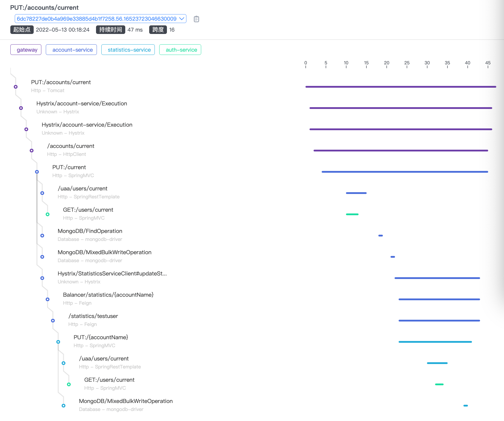The image size is (504, 421).
Task: Toggle the statistics-service filter tag
Action: (x=128, y=50)
